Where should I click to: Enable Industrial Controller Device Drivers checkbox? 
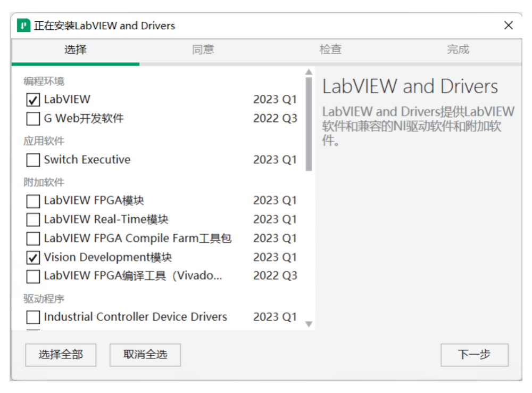pos(33,317)
